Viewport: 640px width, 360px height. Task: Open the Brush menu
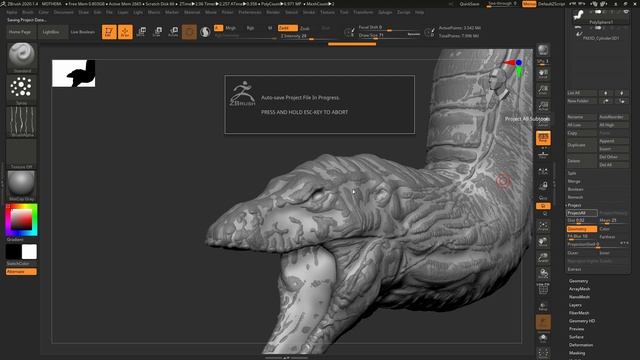pyautogui.click(x=28, y=12)
